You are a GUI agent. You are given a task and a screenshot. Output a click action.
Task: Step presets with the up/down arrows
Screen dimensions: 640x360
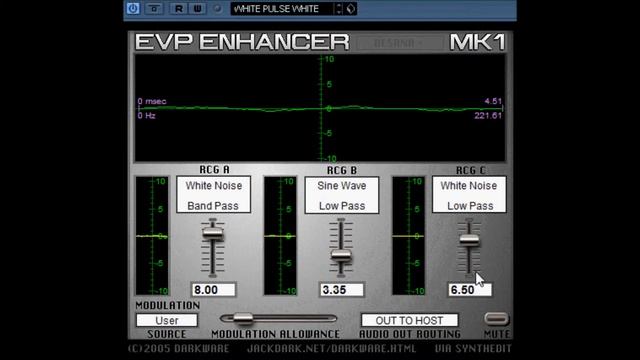[339, 9]
